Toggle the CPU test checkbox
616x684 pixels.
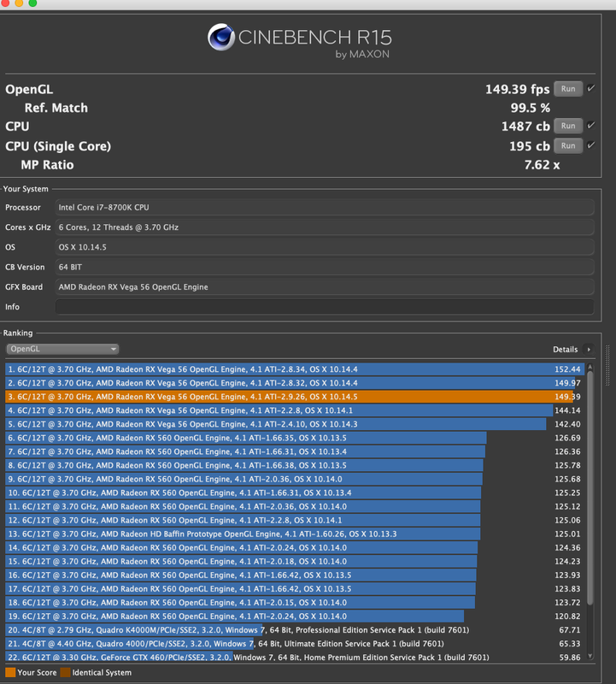coord(590,126)
